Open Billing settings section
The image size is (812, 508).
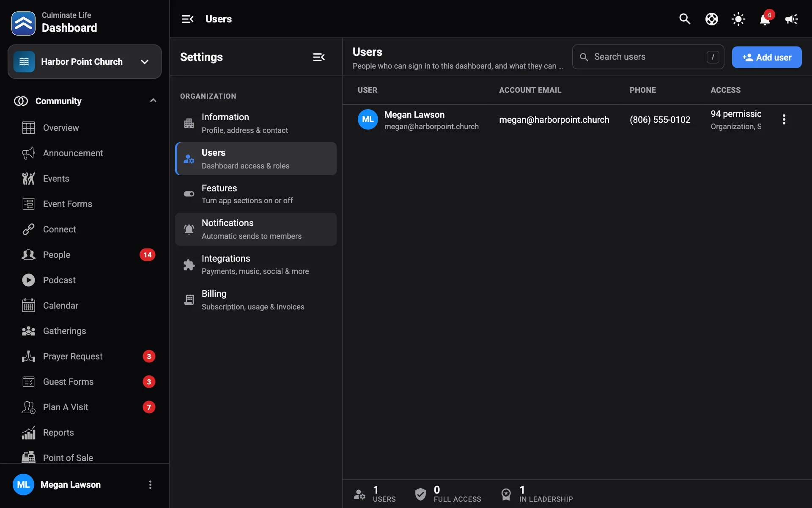pyautogui.click(x=256, y=300)
